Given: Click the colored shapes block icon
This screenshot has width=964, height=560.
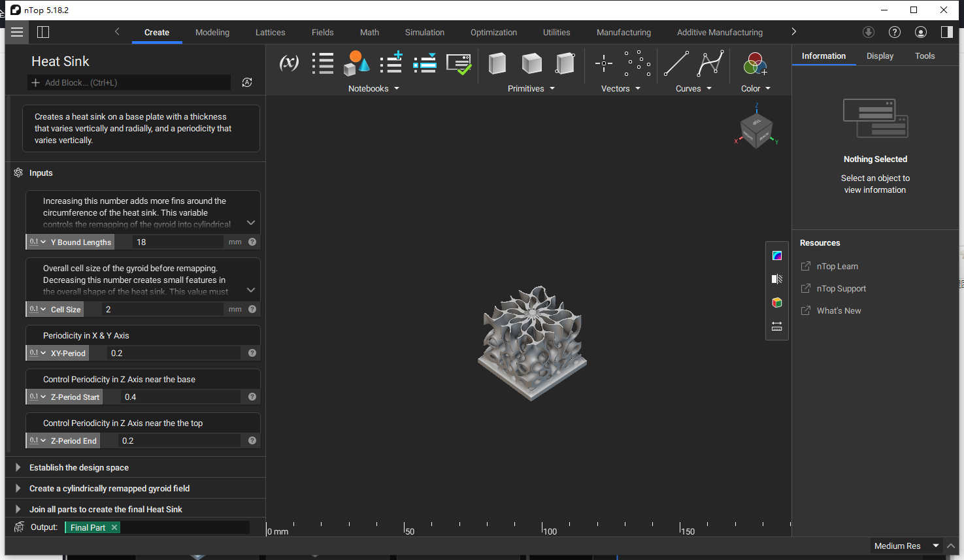Looking at the screenshot, I should click(x=357, y=63).
